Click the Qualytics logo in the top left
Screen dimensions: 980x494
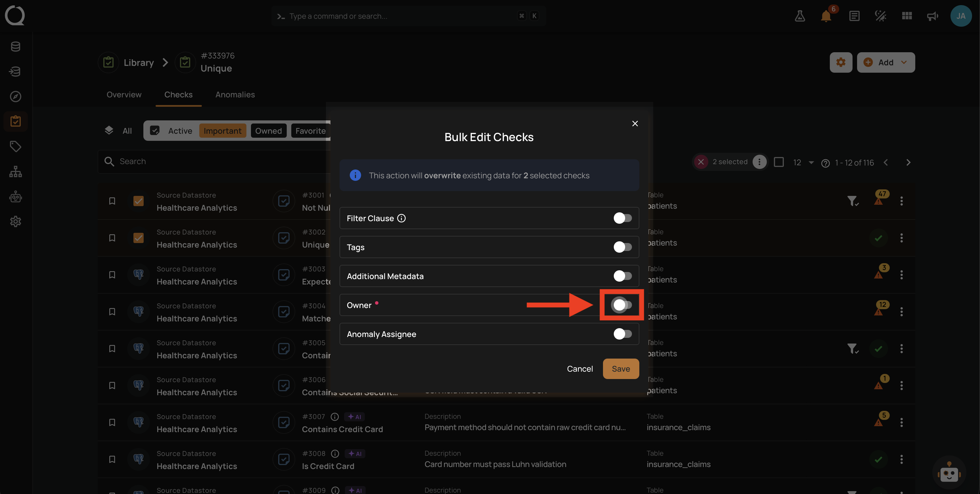15,16
